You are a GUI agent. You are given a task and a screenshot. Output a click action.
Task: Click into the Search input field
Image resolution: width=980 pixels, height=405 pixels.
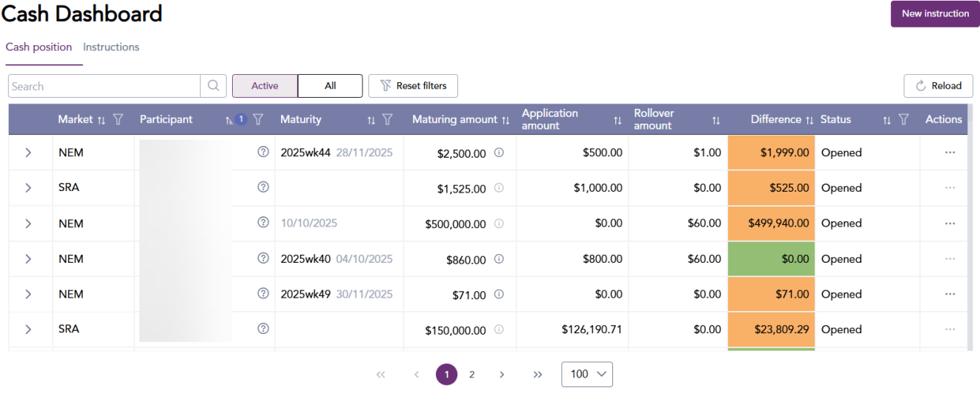coord(104,86)
